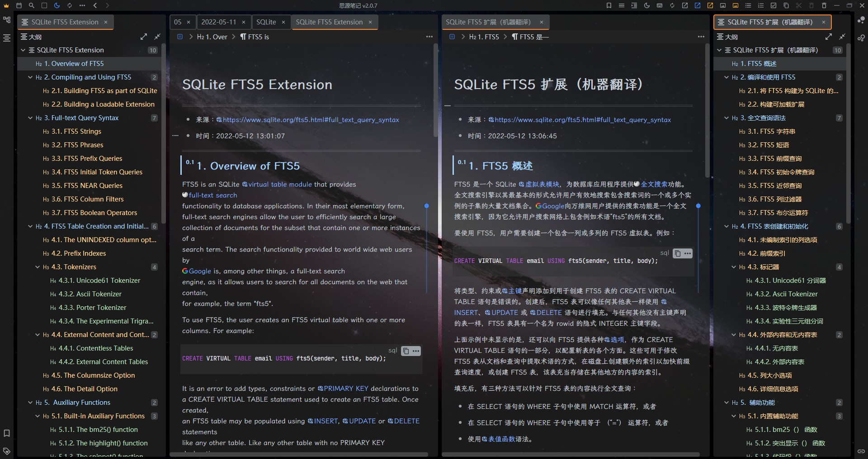868x459 pixels.
Task: Jump to '4.3.2. Ascii Tokenizer' in right outline
Action: tap(786, 294)
